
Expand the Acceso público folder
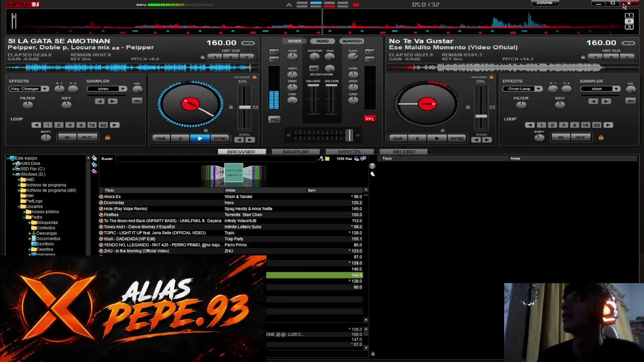click(x=25, y=212)
